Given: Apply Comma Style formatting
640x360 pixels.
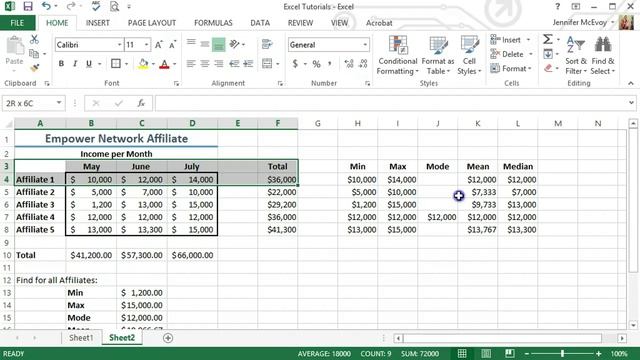Looking at the screenshot, I should (329, 64).
